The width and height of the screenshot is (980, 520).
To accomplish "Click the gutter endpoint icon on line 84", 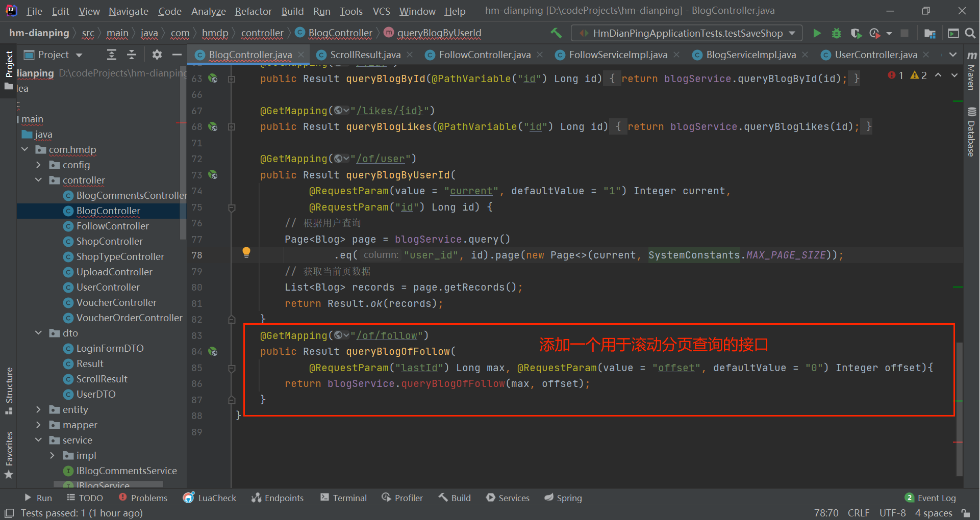I will point(213,351).
